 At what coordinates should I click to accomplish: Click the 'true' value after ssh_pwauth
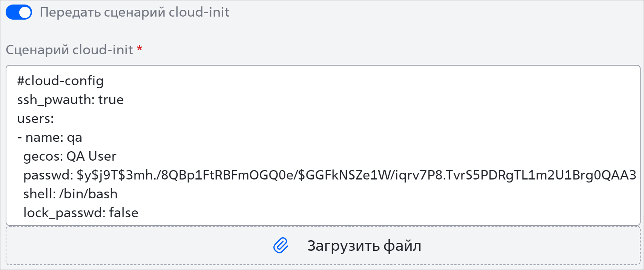(x=111, y=100)
